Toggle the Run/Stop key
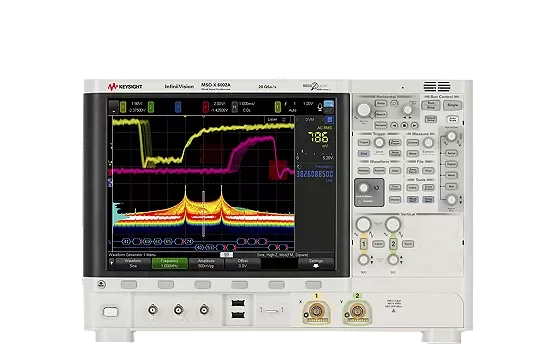 (x=431, y=105)
